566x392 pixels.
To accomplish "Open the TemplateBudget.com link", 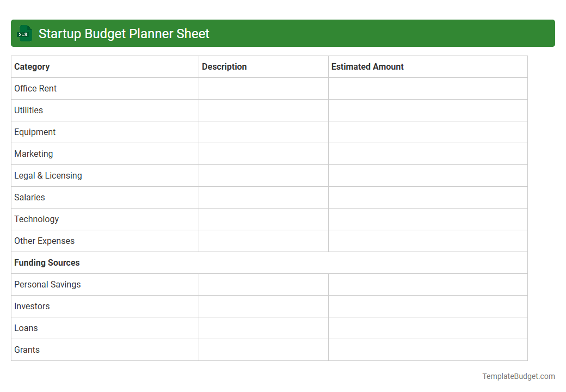I will coord(518,376).
